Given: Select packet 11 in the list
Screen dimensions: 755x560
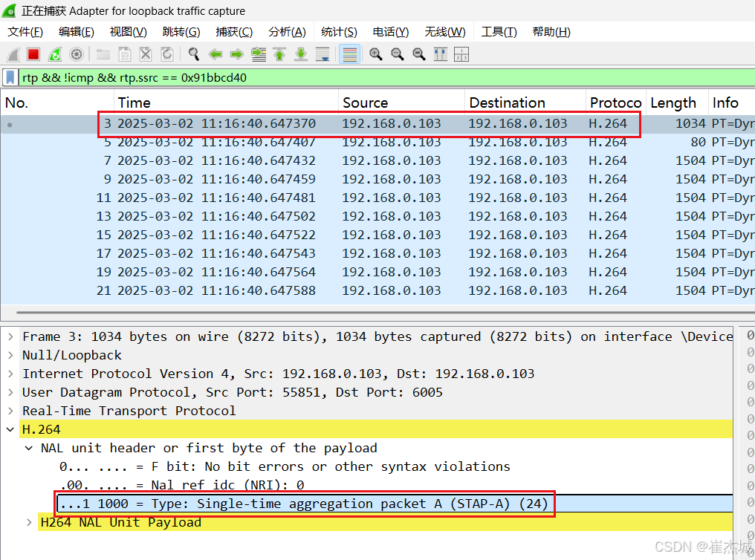Looking at the screenshot, I should [377, 198].
